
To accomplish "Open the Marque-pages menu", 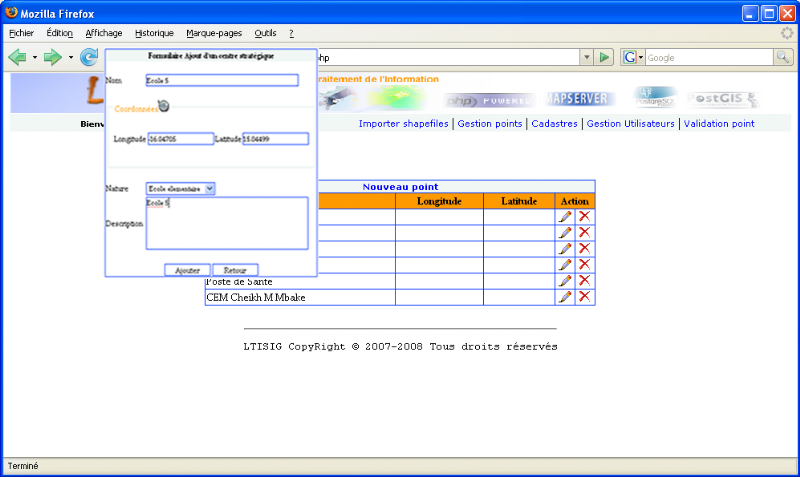I will 214,33.
